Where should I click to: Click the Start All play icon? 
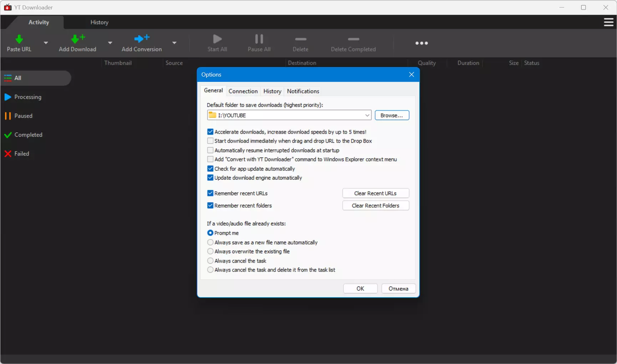pyautogui.click(x=217, y=39)
